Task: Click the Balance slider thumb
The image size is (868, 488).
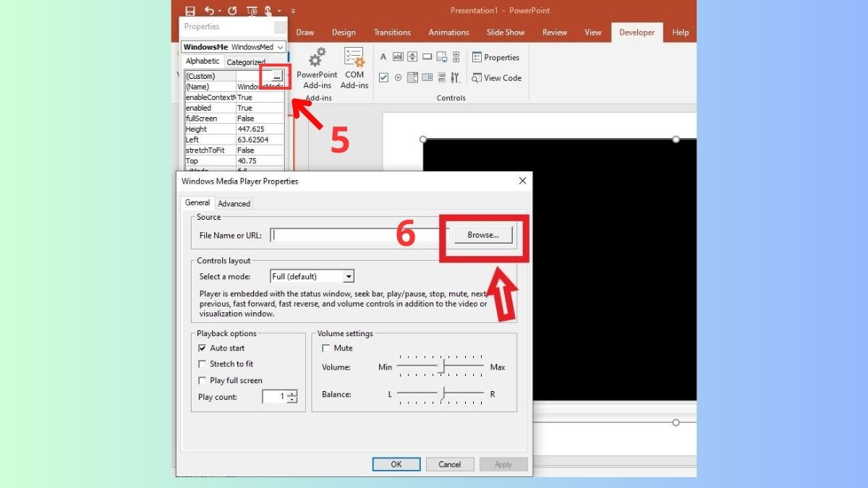Action: [441, 394]
